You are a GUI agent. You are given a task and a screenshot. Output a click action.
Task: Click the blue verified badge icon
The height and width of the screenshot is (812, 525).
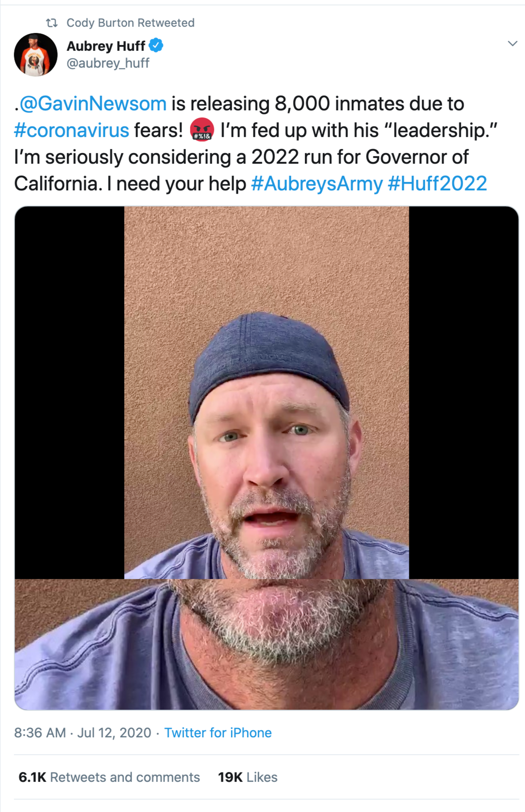click(156, 45)
